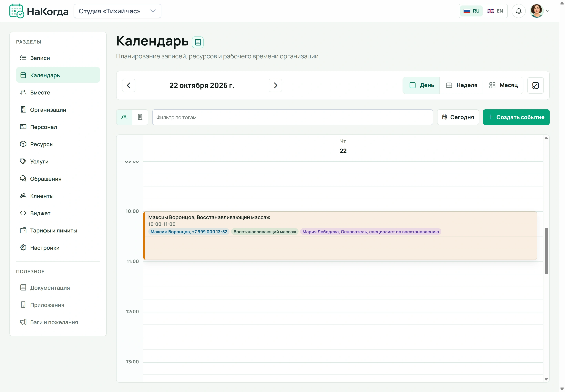Click the Виджет code brackets icon

click(23, 213)
